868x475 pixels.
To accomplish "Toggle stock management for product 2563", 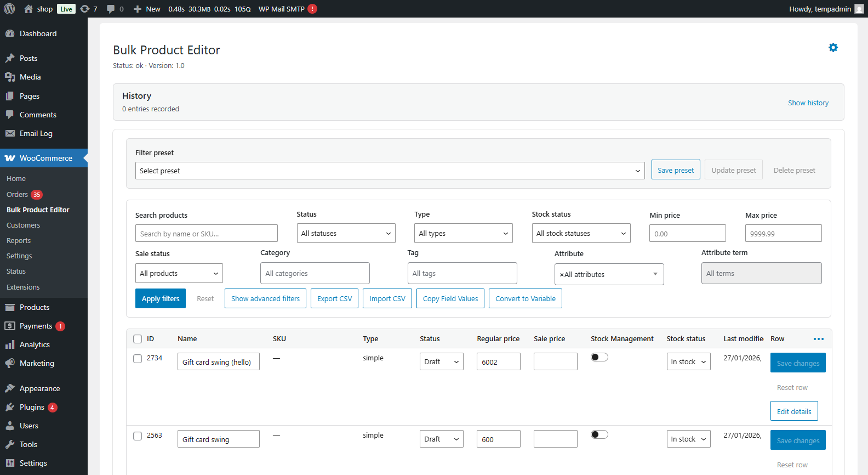I will tap(599, 434).
